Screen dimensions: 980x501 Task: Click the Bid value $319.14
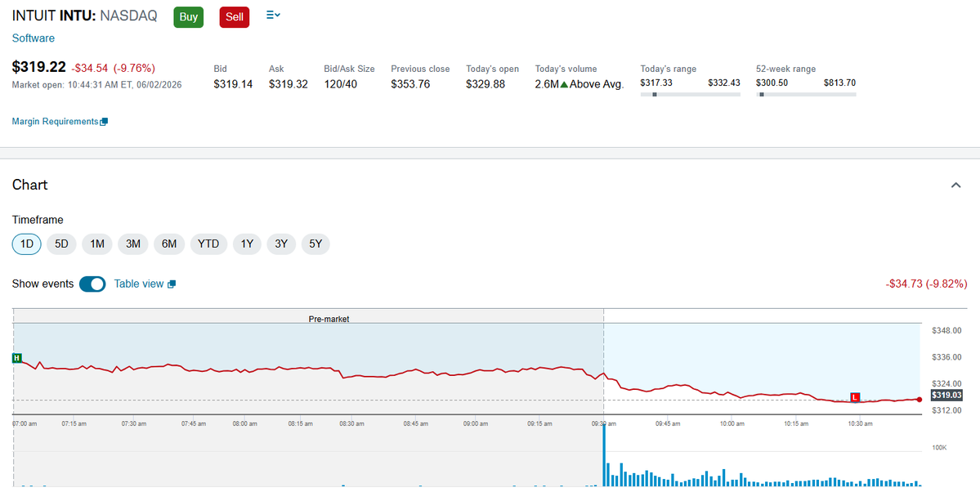coord(233,84)
